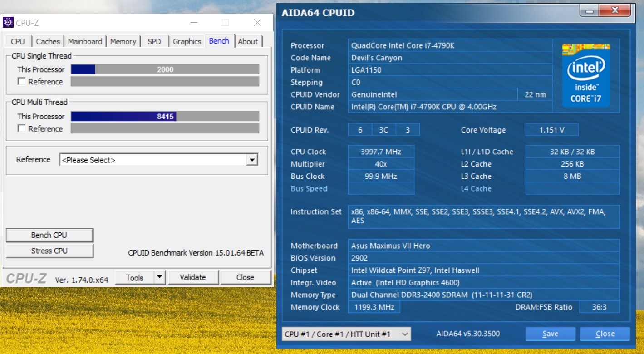Click the Validate button
The image size is (644, 354).
point(193,277)
